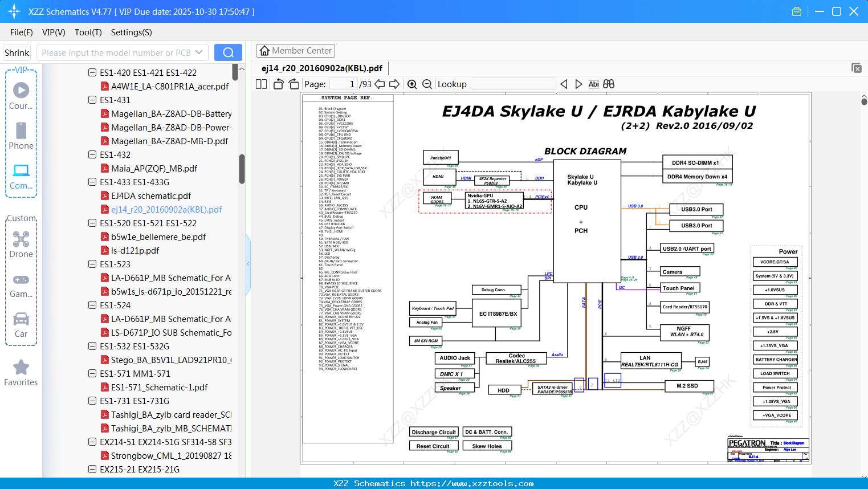868x489 pixels.
Task: Collapse the EX215-21 EX215-21G node
Action: (x=92, y=469)
